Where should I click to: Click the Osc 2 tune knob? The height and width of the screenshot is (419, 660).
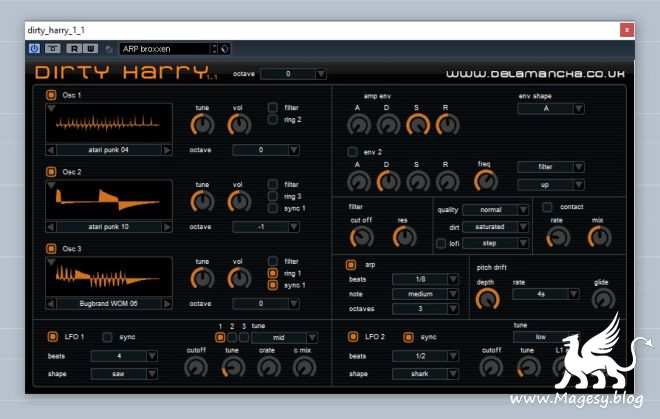[202, 202]
